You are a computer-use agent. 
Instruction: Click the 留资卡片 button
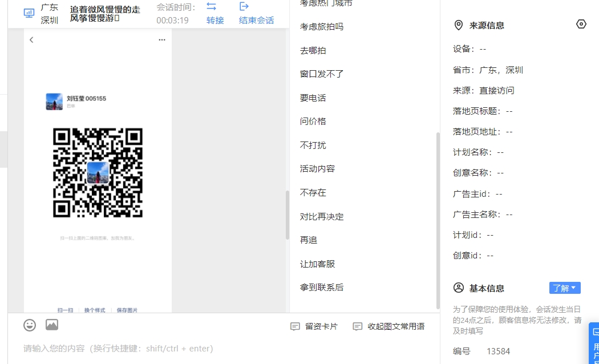pyautogui.click(x=314, y=326)
